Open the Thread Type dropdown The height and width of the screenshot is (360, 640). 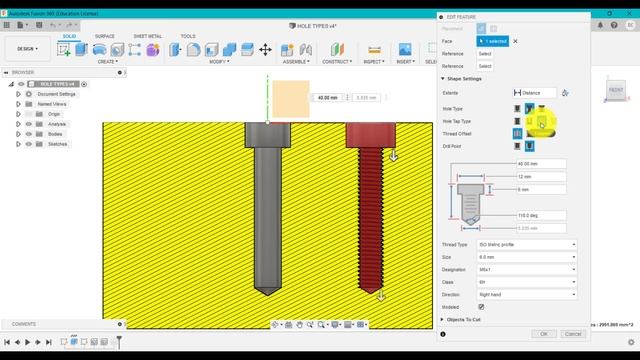[x=527, y=244]
